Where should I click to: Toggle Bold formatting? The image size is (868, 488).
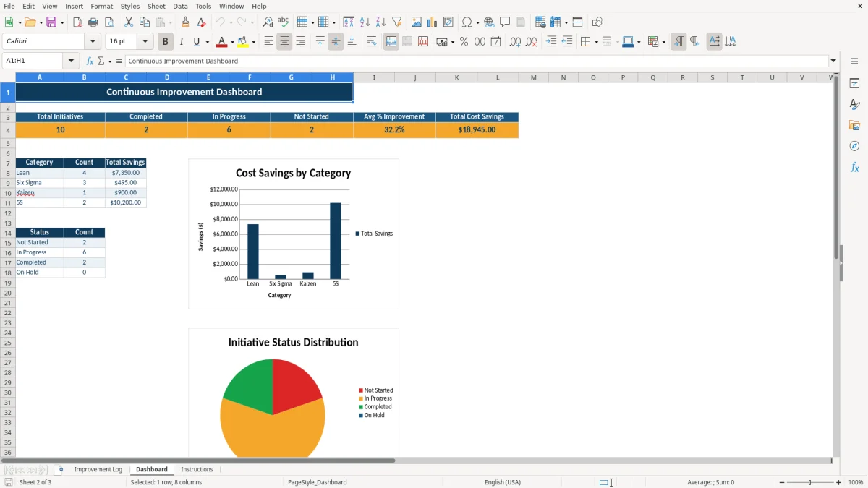[x=166, y=42]
